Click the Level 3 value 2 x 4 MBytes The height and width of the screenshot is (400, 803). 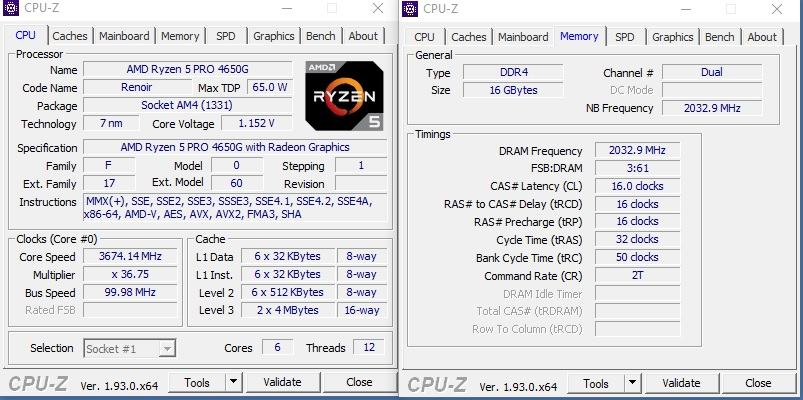click(287, 310)
